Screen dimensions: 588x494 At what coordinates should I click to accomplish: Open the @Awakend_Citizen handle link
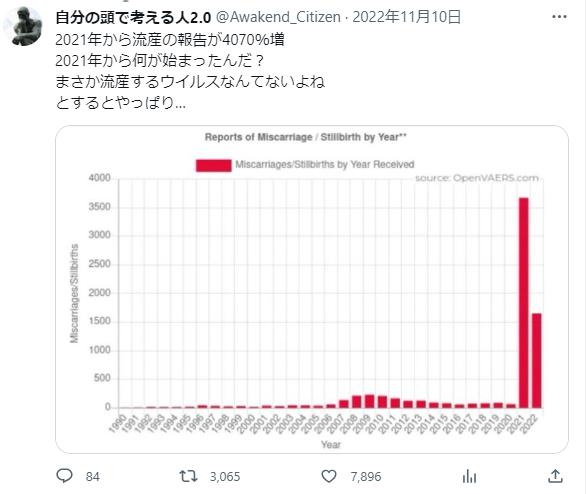click(279, 17)
